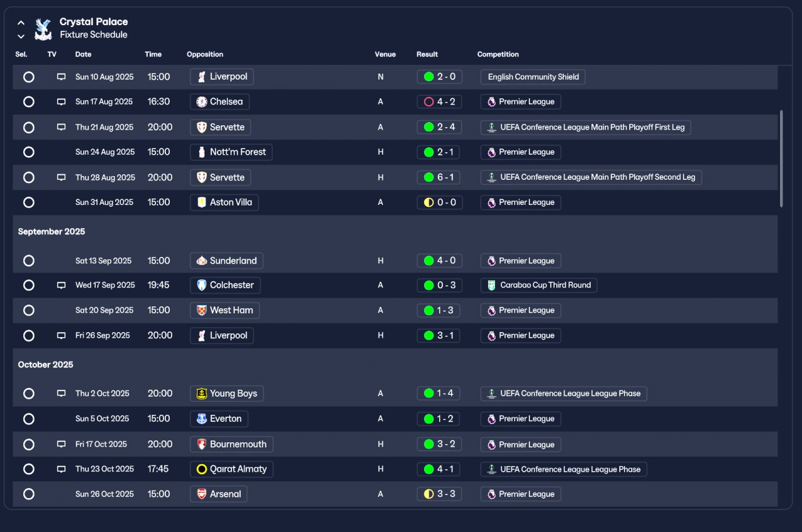802x532 pixels.
Task: Click the Arsenal club badge icon
Action: (x=201, y=494)
